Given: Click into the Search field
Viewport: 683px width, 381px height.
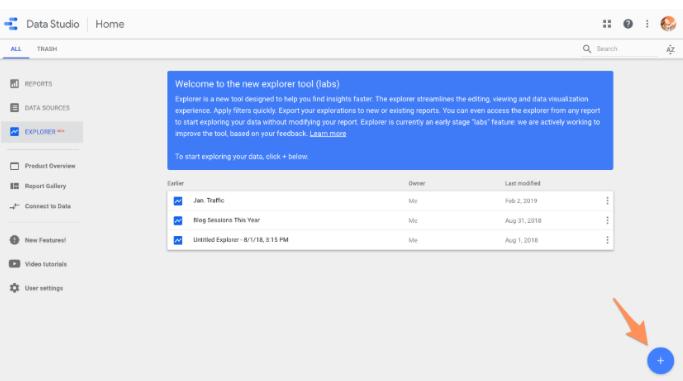Looking at the screenshot, I should [626, 49].
